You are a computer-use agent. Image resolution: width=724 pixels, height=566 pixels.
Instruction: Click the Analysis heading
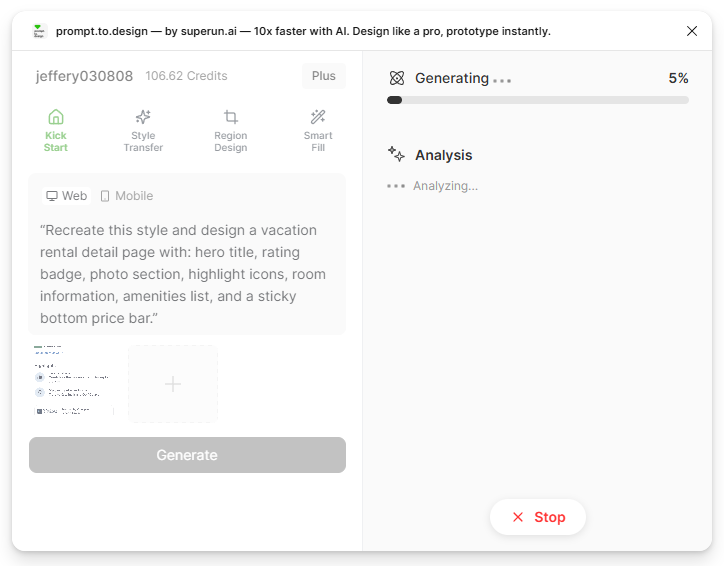pos(443,155)
